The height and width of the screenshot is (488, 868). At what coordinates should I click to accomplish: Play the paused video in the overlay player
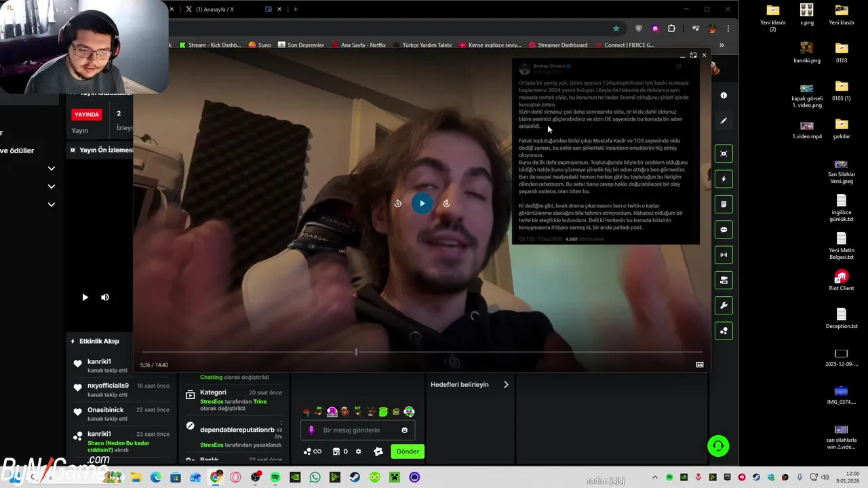422,203
